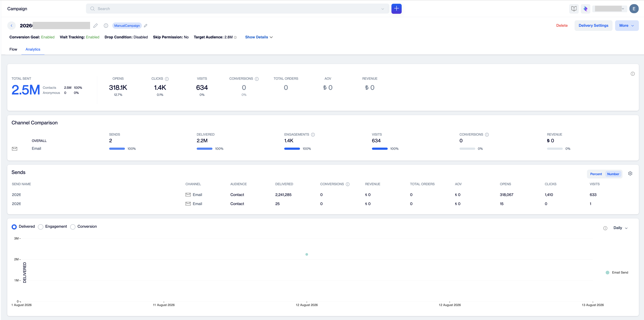Click the search magnifier icon
Image resolution: width=644 pixels, height=320 pixels.
92,9
